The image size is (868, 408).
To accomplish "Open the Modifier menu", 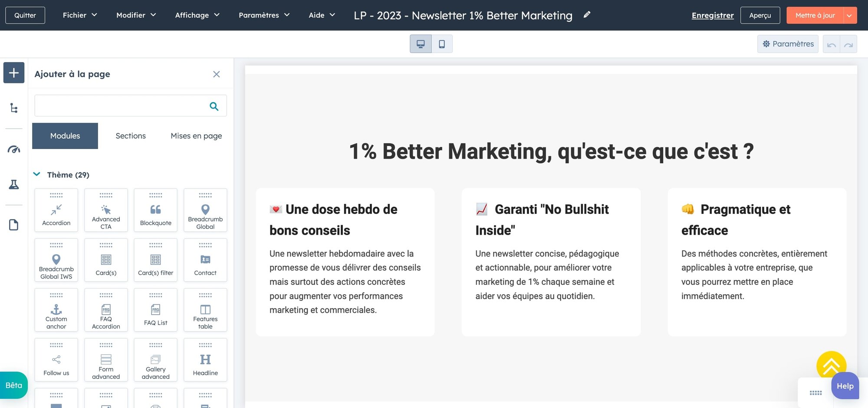I will (136, 15).
